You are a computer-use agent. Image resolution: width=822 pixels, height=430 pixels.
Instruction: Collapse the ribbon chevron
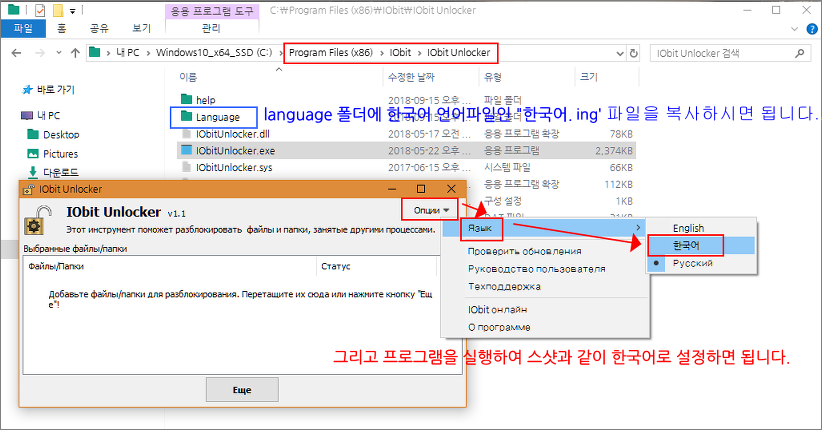click(794, 29)
